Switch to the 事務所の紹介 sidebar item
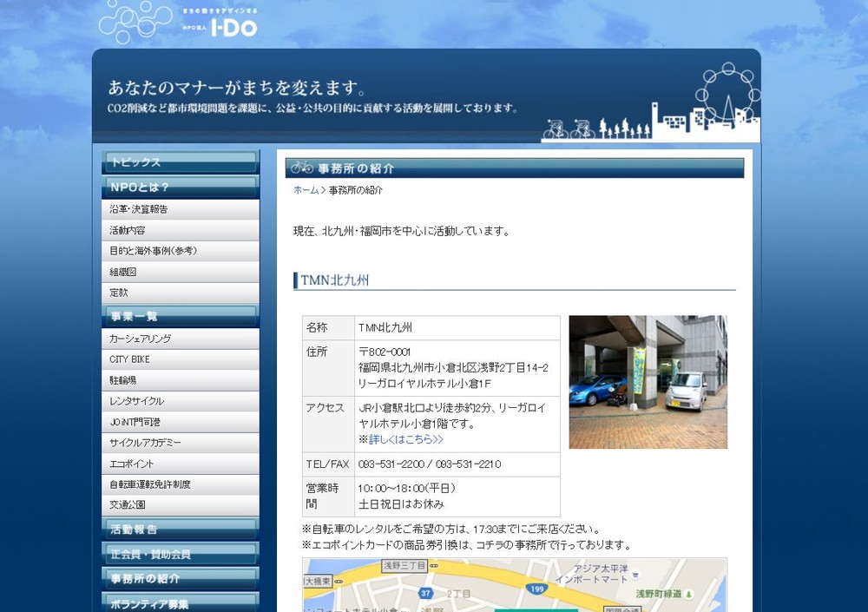The height and width of the screenshot is (612, 868). 180,578
